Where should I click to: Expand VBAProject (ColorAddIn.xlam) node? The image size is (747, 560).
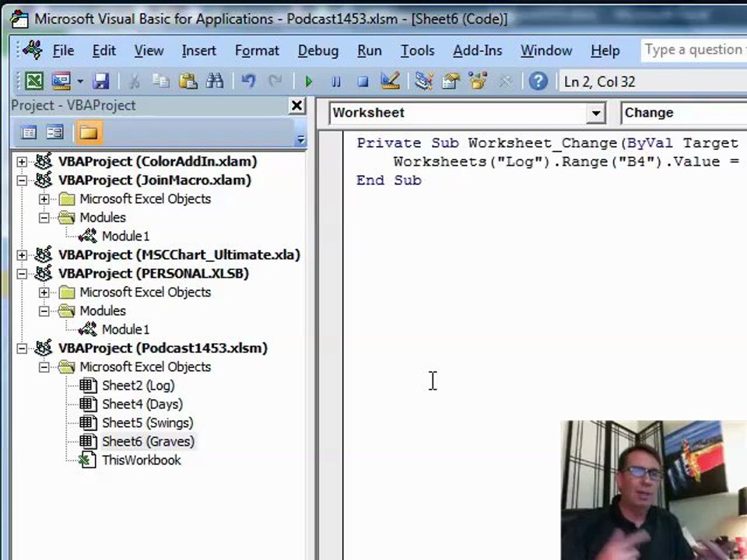[x=22, y=162]
